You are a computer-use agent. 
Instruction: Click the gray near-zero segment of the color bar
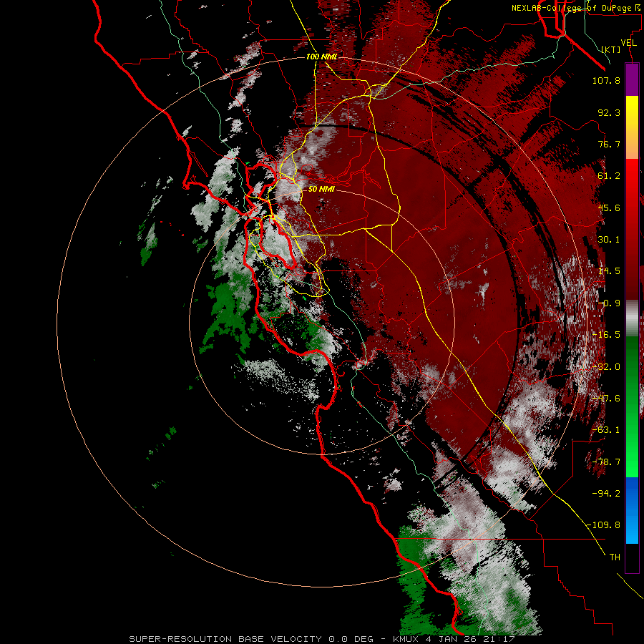(632, 318)
